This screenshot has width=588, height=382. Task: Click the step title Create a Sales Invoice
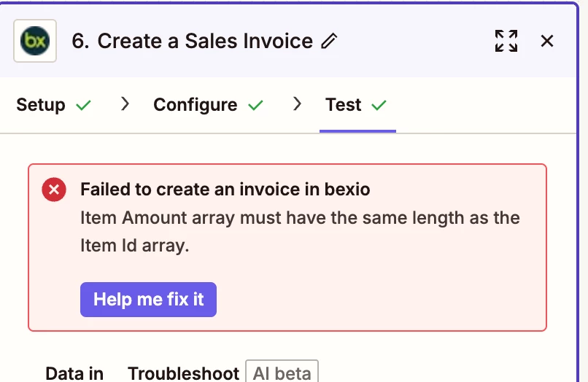coord(193,41)
